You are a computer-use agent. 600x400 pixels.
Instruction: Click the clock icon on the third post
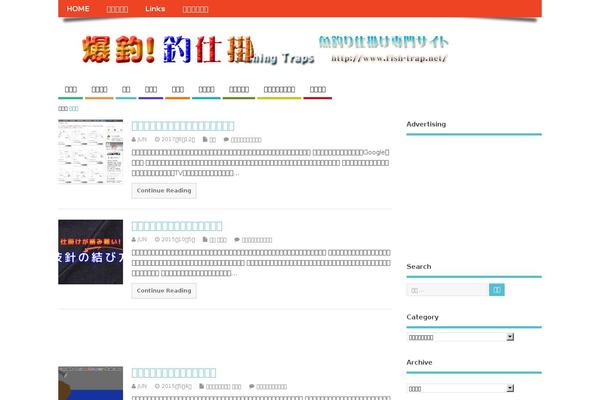pos(157,387)
